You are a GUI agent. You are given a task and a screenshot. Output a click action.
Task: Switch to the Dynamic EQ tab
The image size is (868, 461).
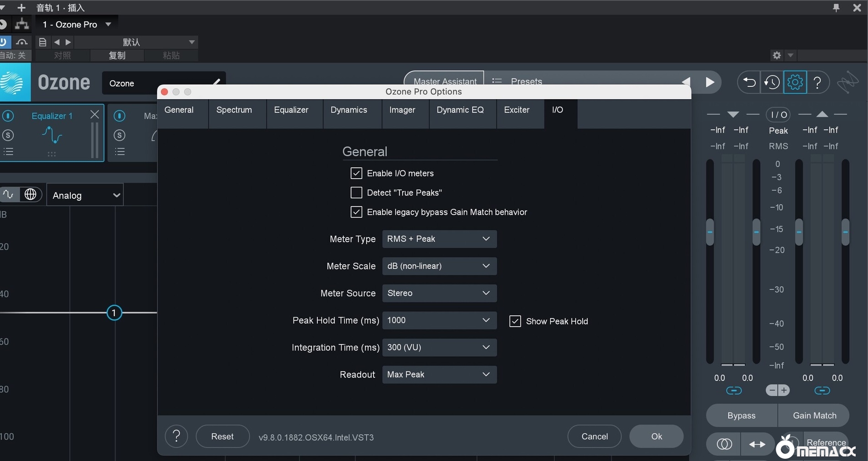[x=460, y=110]
